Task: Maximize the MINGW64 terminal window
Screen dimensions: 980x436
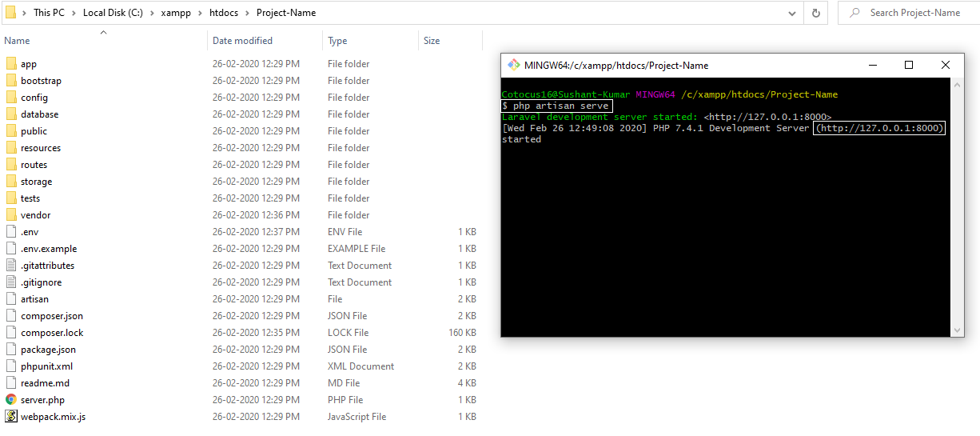Action: (909, 66)
